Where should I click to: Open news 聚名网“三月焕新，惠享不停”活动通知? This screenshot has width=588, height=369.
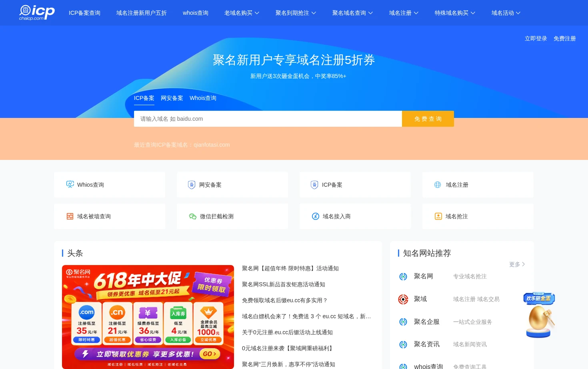pyautogui.click(x=288, y=364)
